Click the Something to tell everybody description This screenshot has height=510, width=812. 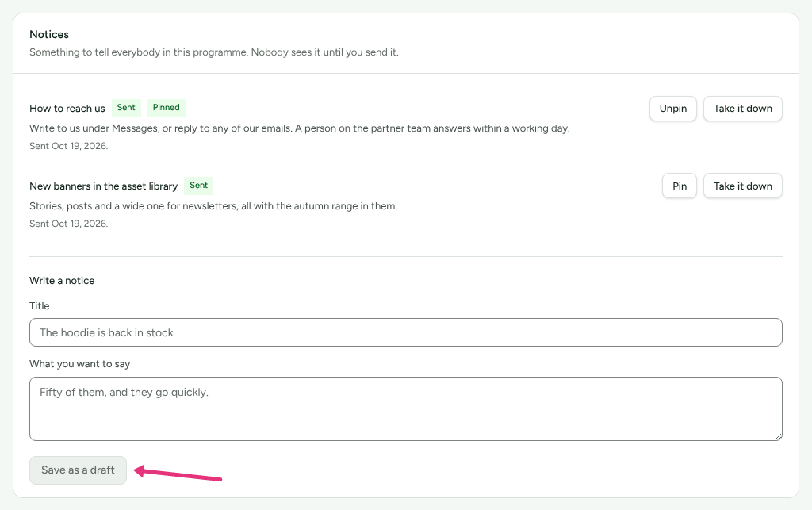tap(214, 52)
